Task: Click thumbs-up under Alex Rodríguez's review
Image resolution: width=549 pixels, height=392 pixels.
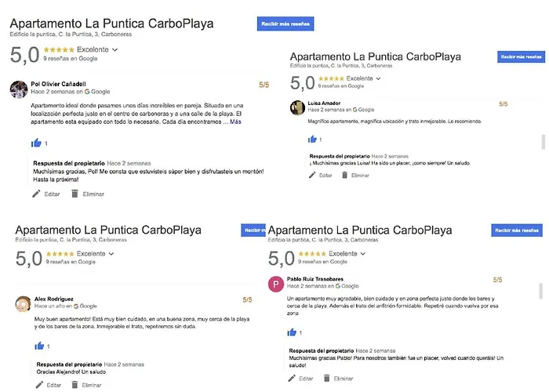Action: 39,346
